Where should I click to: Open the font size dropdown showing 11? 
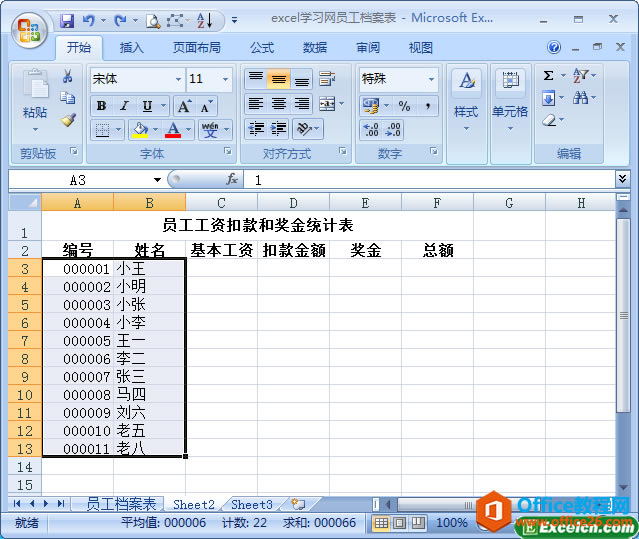pos(226,79)
